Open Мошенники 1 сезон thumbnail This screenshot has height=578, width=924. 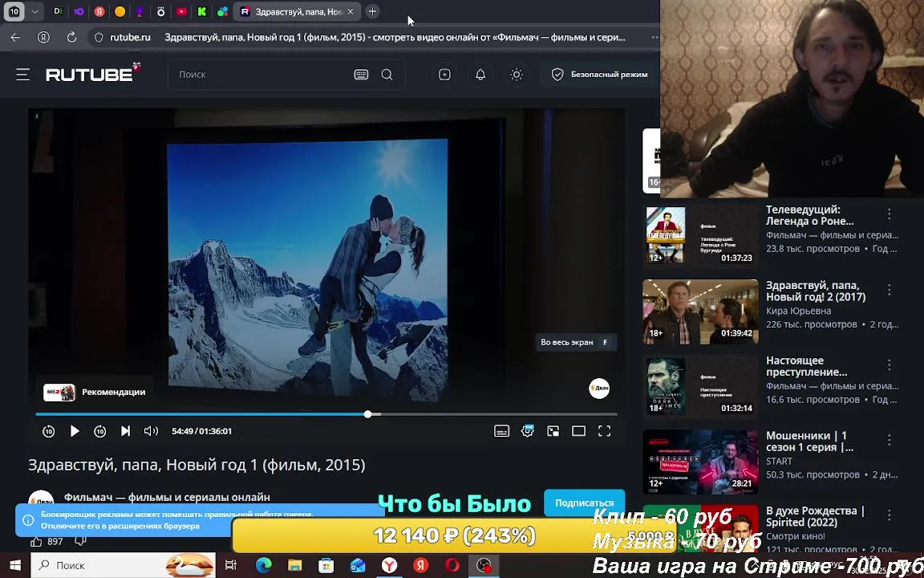[x=701, y=462]
